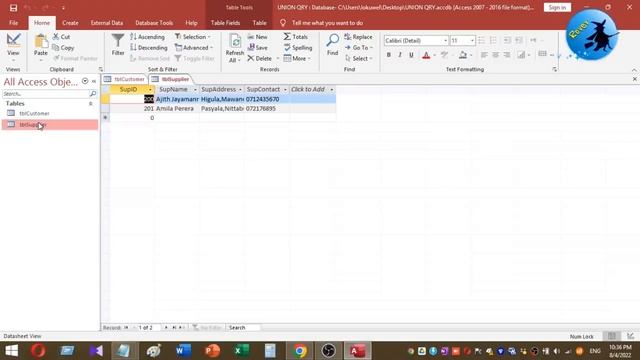The image size is (640, 360).
Task: Click the Replace command
Action: (x=358, y=37)
